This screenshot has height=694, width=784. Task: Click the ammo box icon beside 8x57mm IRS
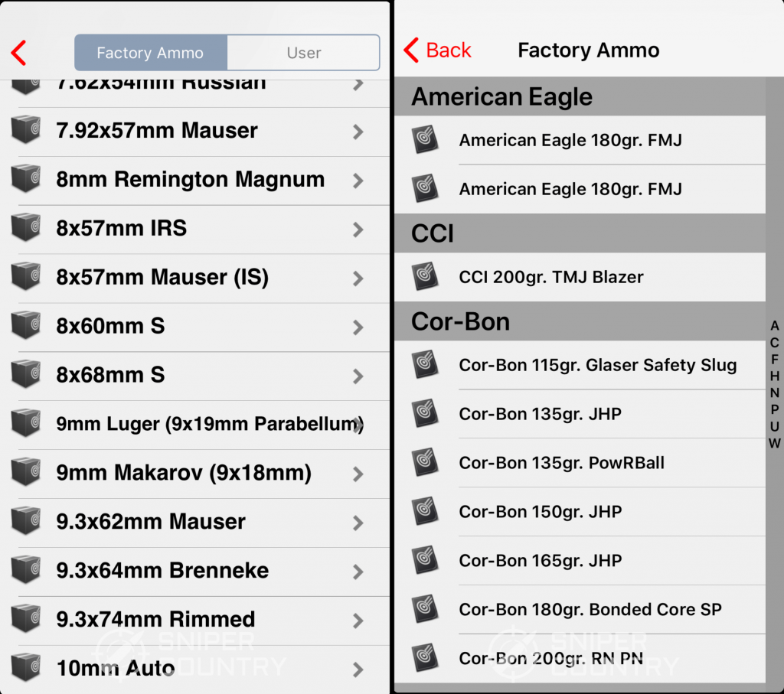pyautogui.click(x=25, y=227)
